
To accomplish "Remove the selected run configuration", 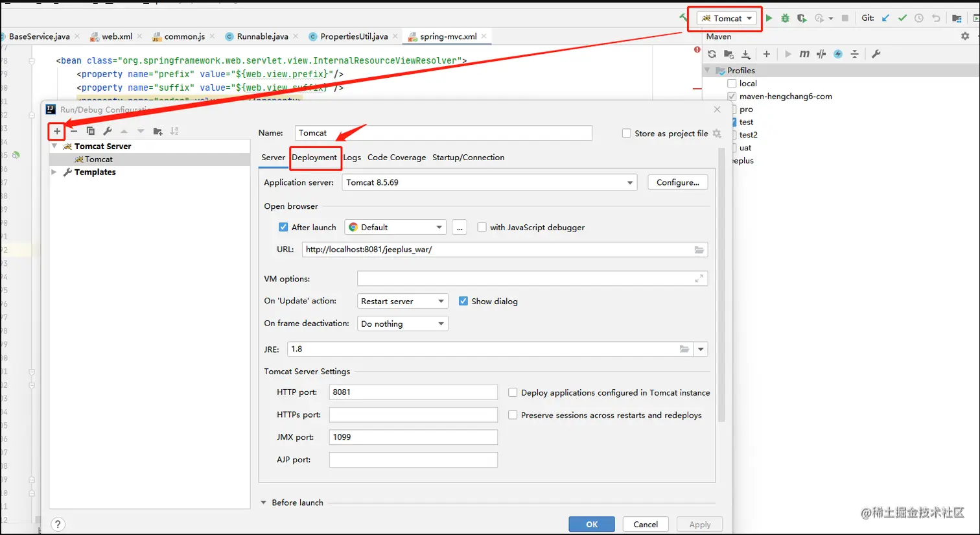I will coord(74,131).
